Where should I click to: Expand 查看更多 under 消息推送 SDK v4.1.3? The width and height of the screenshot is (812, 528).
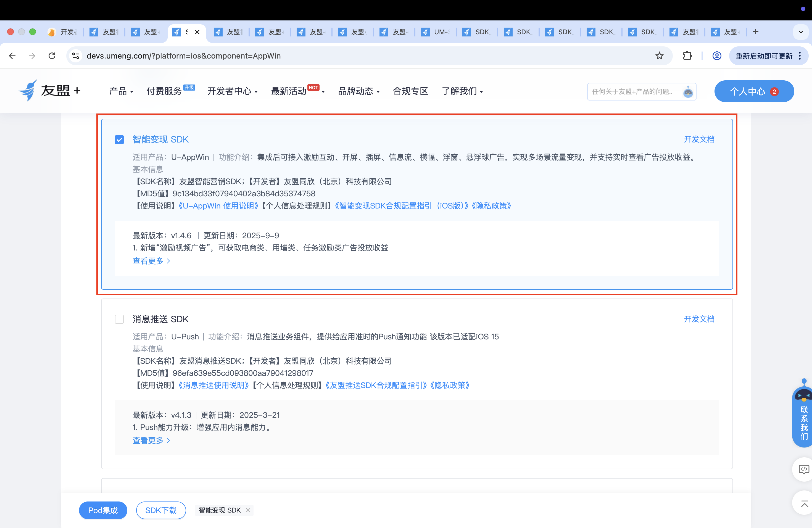tap(151, 440)
